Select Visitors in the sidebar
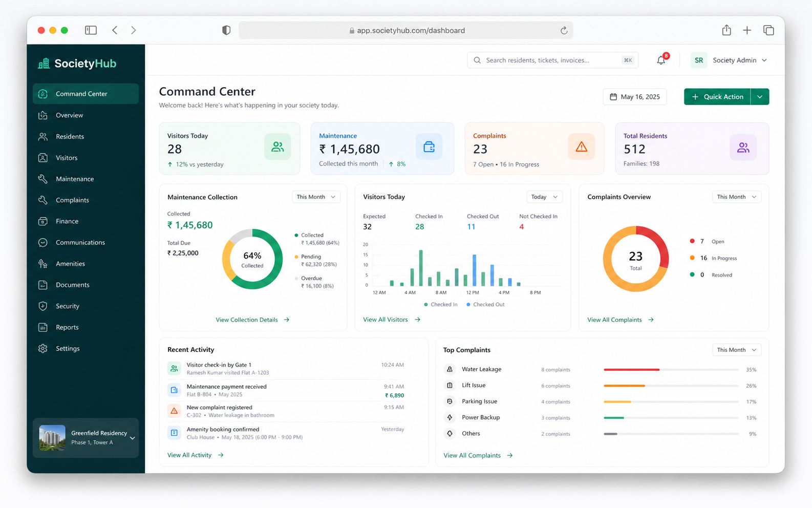 pyautogui.click(x=86, y=158)
